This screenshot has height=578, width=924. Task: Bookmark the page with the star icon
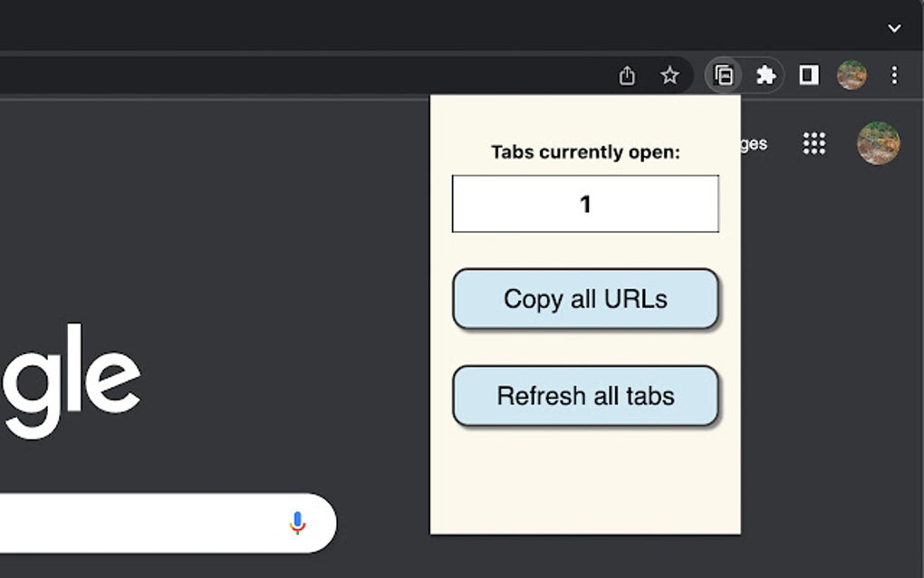(671, 76)
